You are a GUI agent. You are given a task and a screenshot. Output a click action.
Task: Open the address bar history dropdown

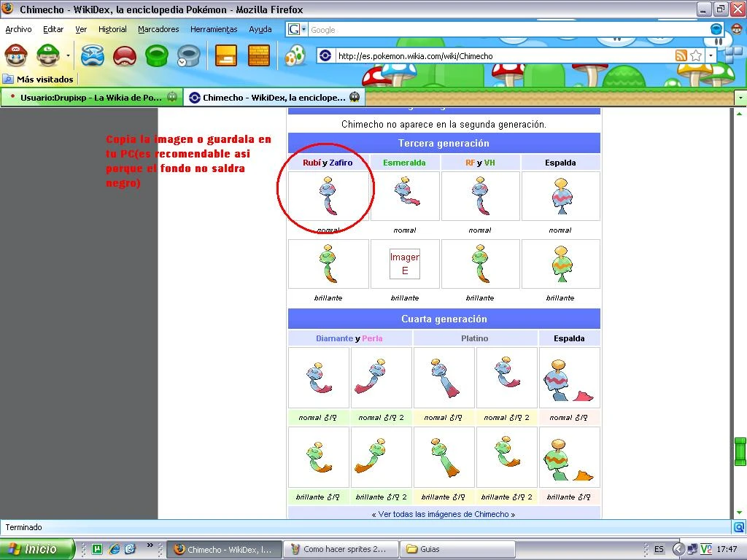coord(711,55)
